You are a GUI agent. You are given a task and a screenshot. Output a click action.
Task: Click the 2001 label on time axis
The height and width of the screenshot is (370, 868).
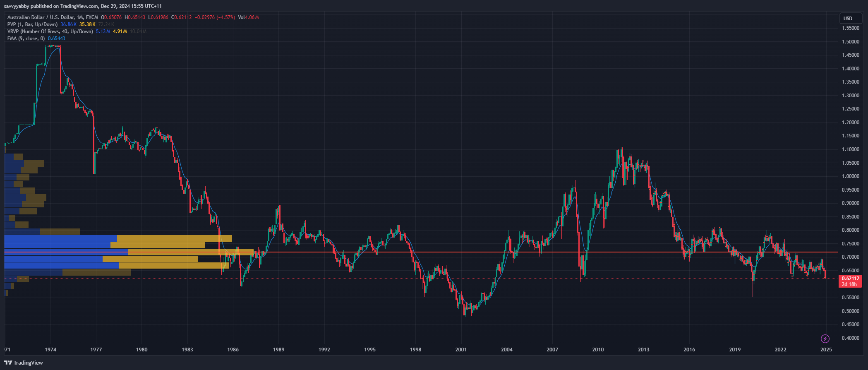[x=461, y=350]
